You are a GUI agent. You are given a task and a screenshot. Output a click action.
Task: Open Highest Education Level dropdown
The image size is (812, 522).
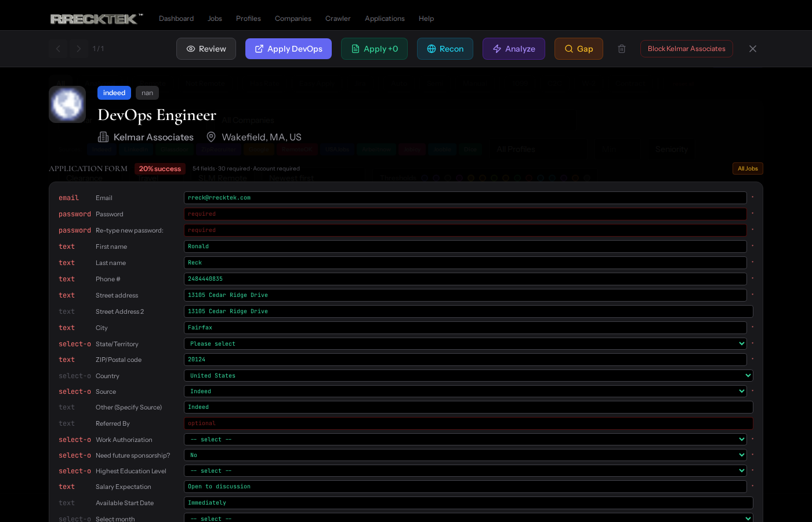[x=465, y=471]
